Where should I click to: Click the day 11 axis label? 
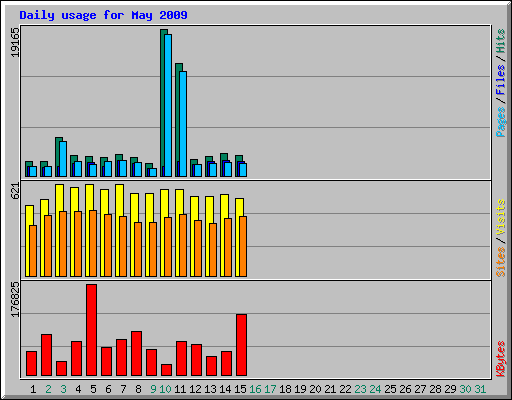(180, 389)
